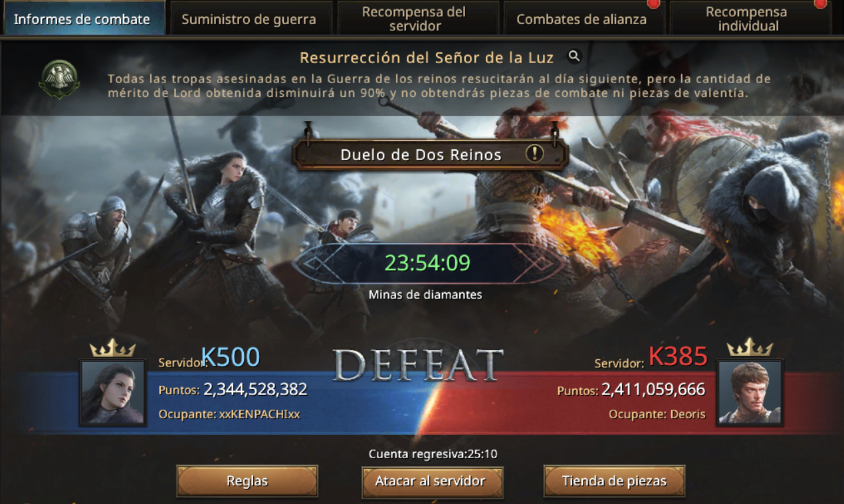Viewport: 844px width, 504px height.
Task: Click the K385 occupant Deoris portrait
Action: tap(750, 392)
